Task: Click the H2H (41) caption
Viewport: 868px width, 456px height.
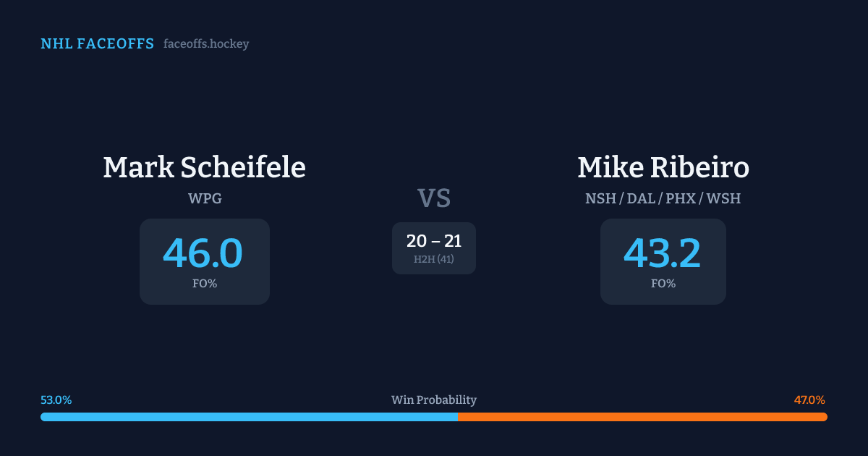Action: click(434, 259)
